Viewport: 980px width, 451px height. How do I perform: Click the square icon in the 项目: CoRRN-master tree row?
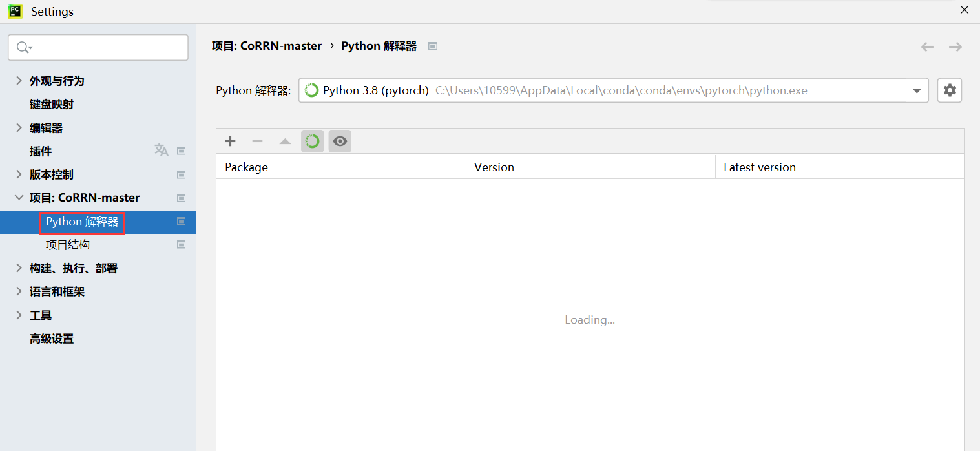(x=182, y=198)
